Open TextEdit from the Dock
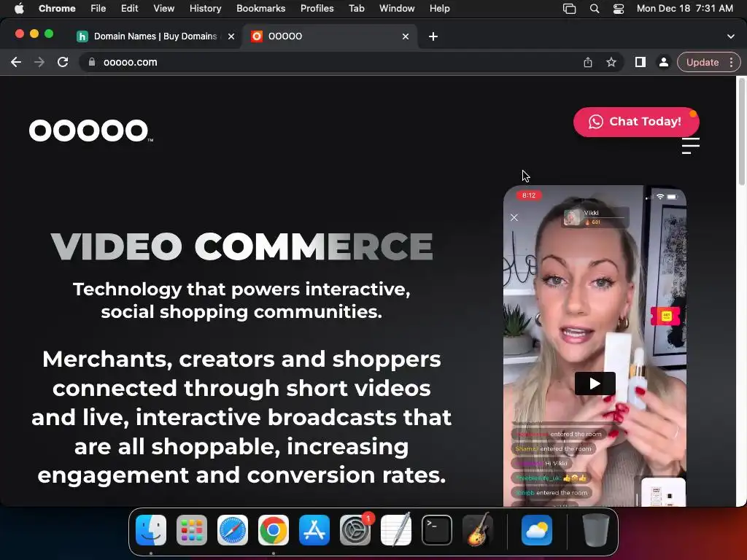 [x=396, y=530]
